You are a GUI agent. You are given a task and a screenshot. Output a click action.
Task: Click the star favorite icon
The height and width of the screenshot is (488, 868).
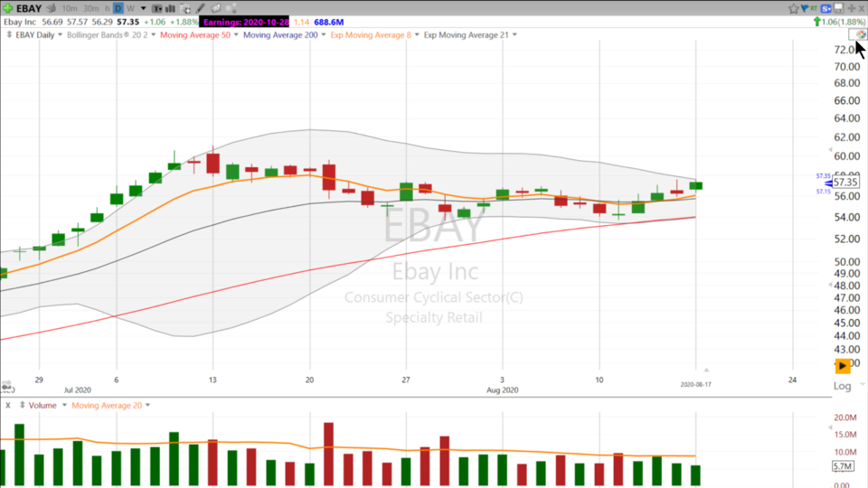[x=794, y=8]
